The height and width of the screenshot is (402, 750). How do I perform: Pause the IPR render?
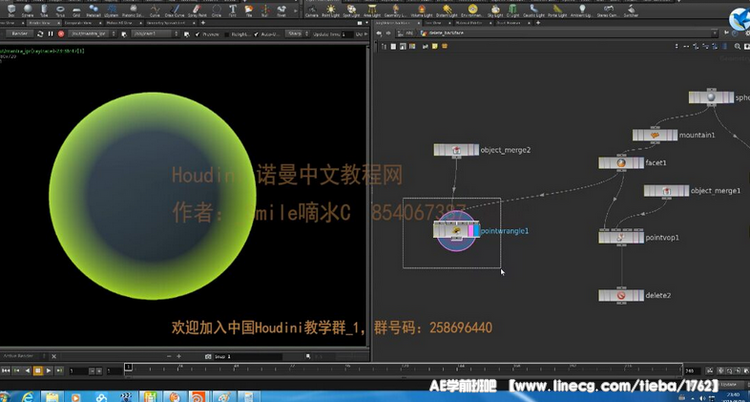click(x=50, y=34)
